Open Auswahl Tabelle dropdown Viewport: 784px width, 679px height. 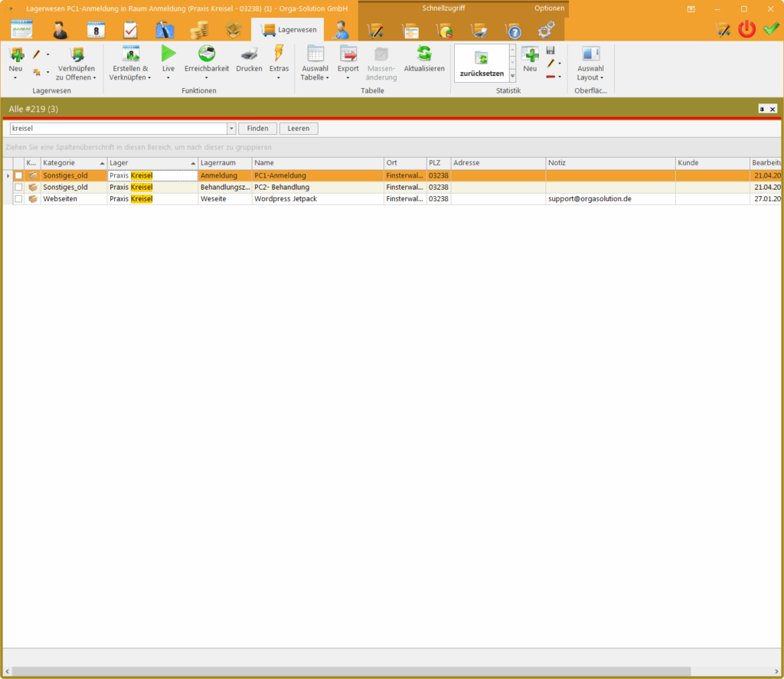(x=315, y=73)
